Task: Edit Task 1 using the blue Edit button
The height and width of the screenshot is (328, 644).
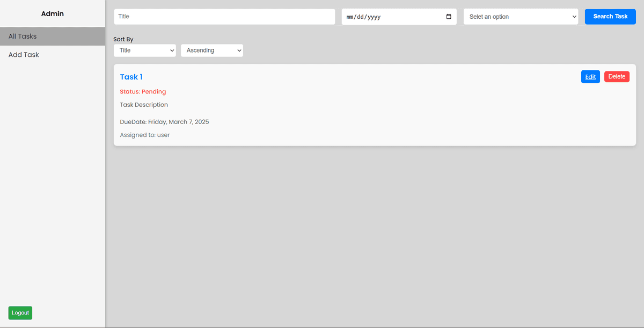Action: (590, 76)
